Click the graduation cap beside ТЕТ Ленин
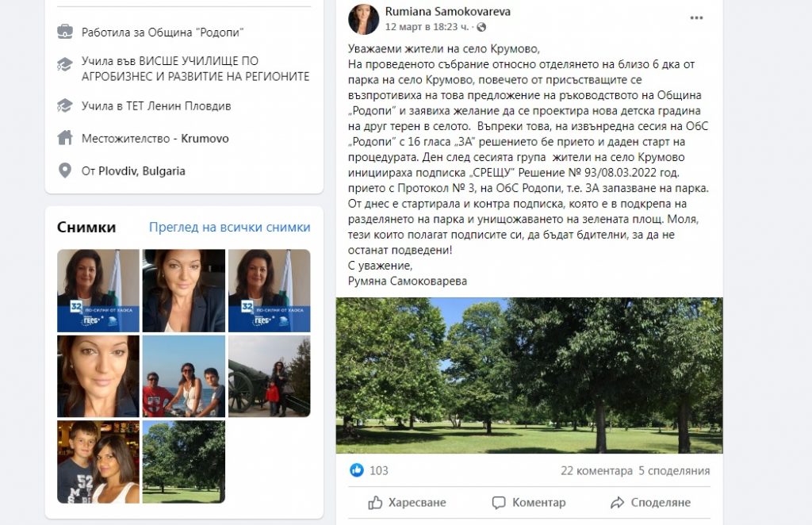 (x=65, y=105)
